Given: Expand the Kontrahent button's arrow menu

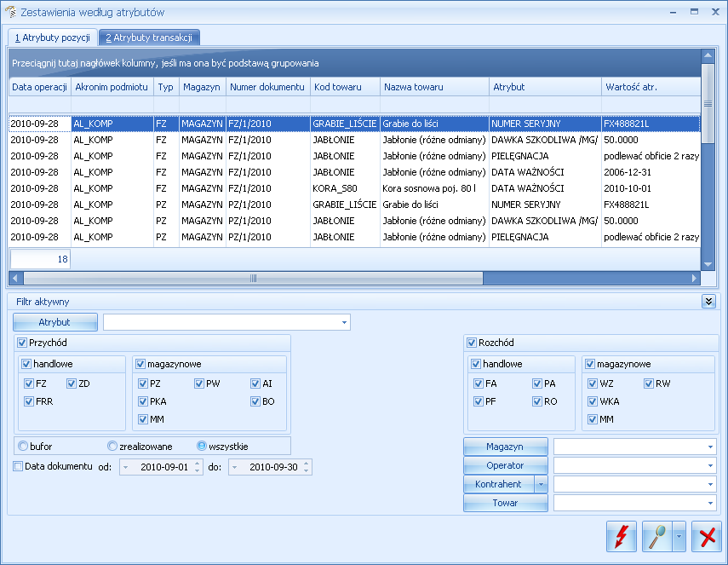Looking at the screenshot, I should pos(541,484).
